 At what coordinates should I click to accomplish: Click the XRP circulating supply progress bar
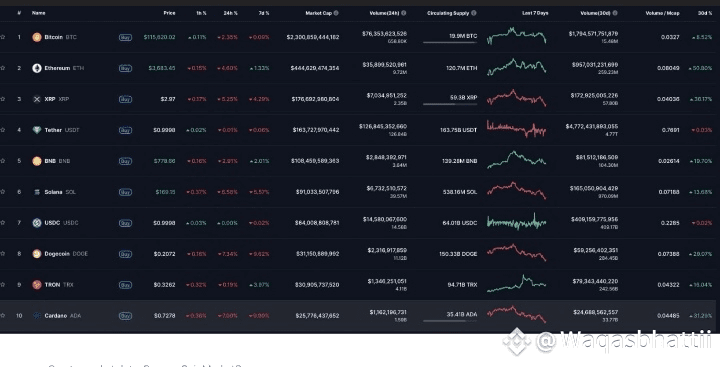(x=450, y=104)
